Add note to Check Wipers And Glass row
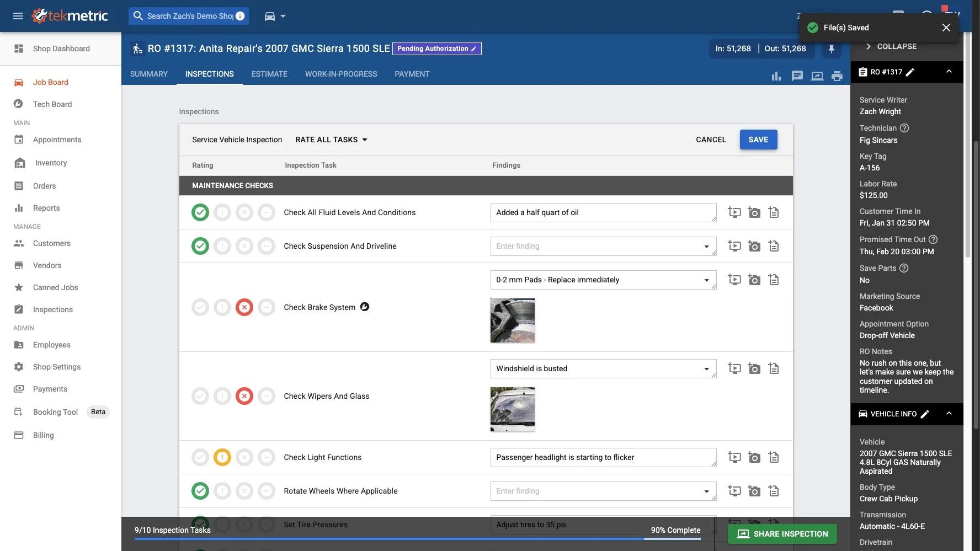 tap(774, 368)
